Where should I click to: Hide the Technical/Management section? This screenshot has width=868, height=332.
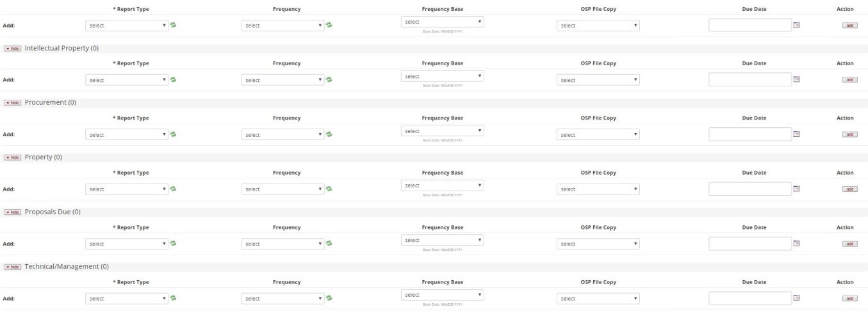[12, 267]
